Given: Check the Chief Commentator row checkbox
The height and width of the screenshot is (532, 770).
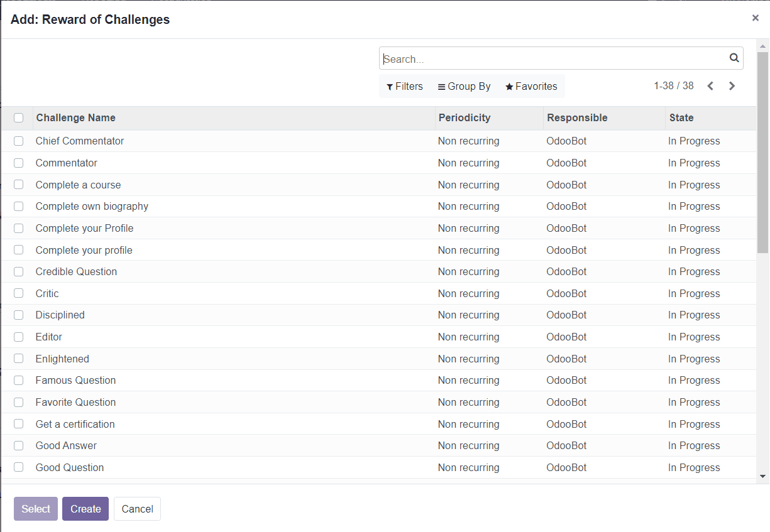Looking at the screenshot, I should click(x=18, y=141).
